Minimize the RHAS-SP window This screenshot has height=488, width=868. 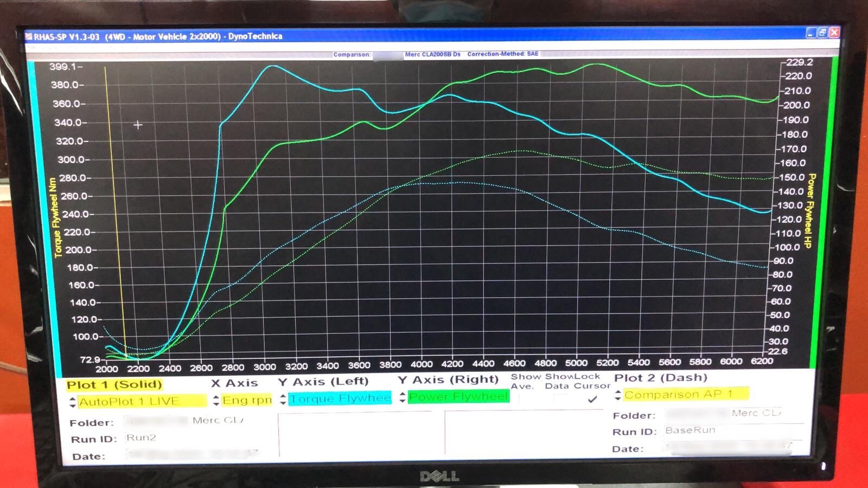[x=810, y=33]
